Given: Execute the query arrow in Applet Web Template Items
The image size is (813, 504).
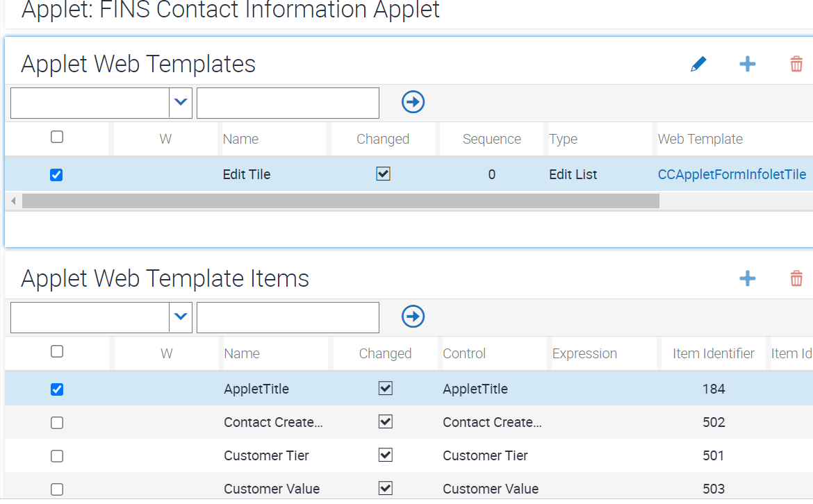Looking at the screenshot, I should coord(413,317).
